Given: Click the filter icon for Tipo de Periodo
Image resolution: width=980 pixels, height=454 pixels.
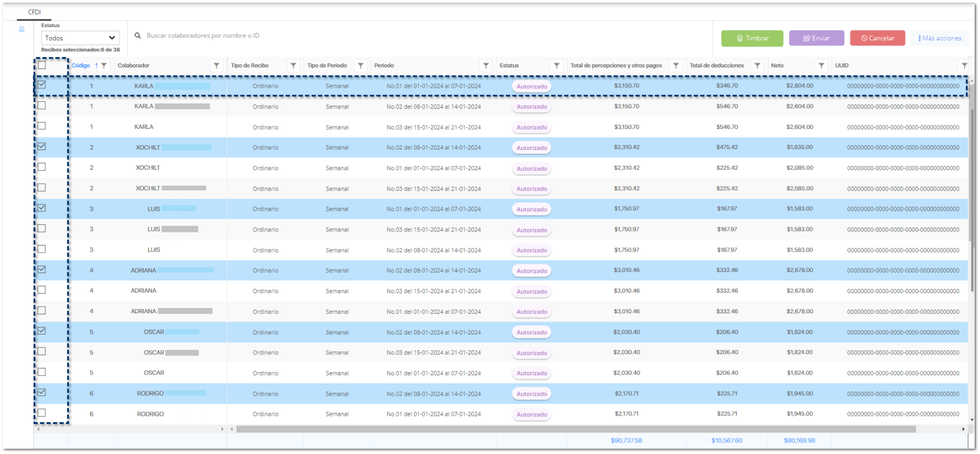Looking at the screenshot, I should pyautogui.click(x=361, y=66).
